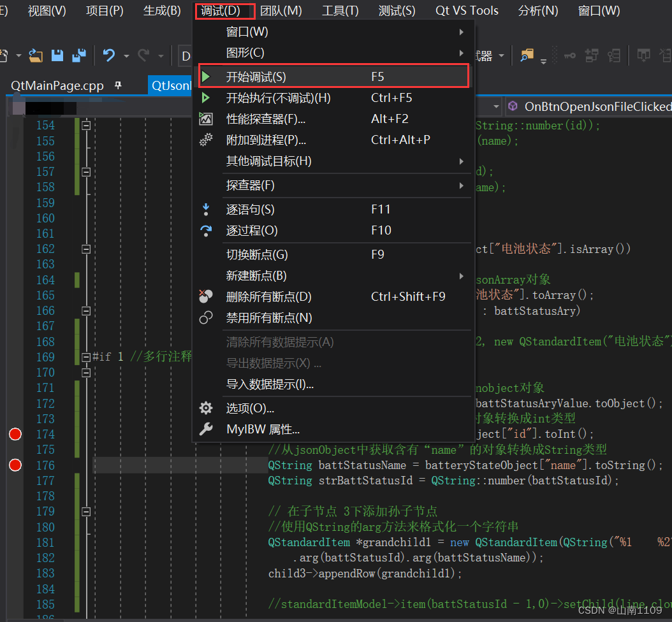Click the Undo arrow icon
Image resolution: width=672 pixels, height=622 pixels.
[109, 55]
